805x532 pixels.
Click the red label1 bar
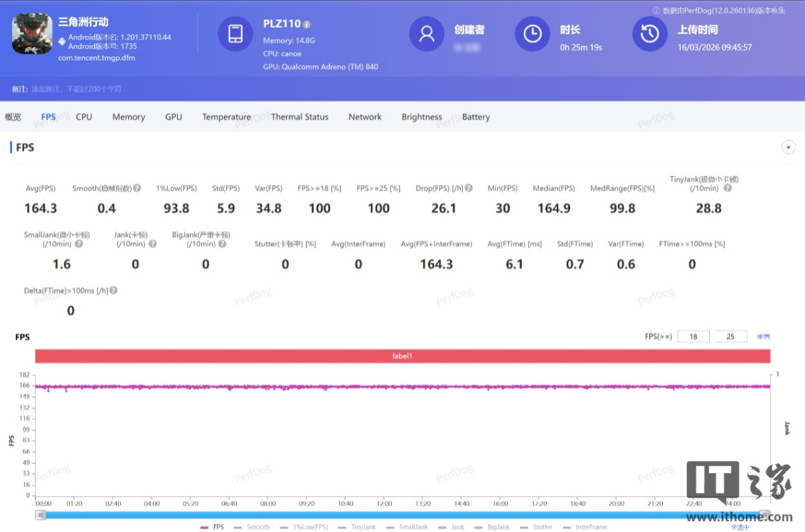(x=402, y=356)
